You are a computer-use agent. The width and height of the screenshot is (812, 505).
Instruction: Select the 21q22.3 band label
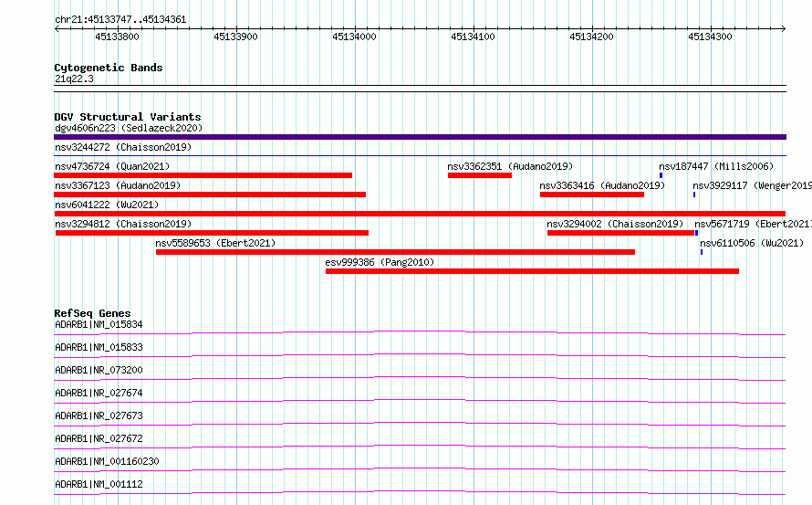point(74,79)
